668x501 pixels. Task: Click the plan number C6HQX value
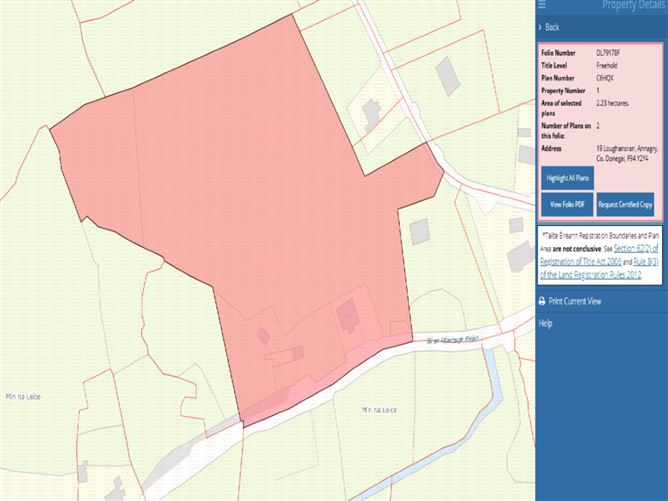[605, 77]
